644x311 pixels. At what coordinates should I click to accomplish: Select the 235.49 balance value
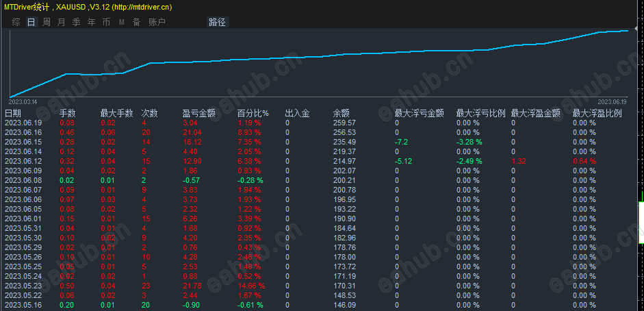click(x=344, y=142)
